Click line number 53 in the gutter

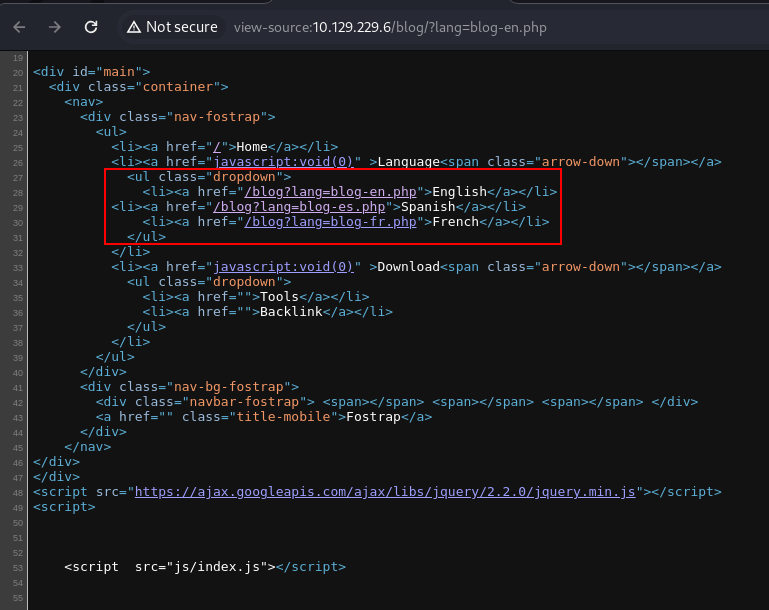18,568
